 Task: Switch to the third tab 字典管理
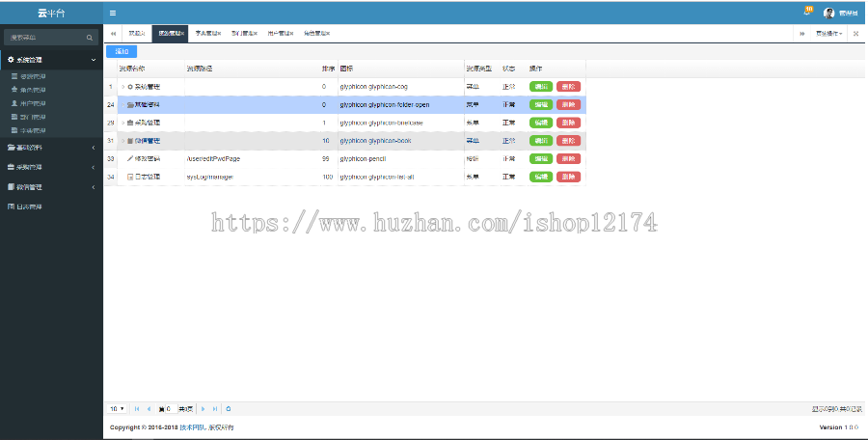click(208, 34)
